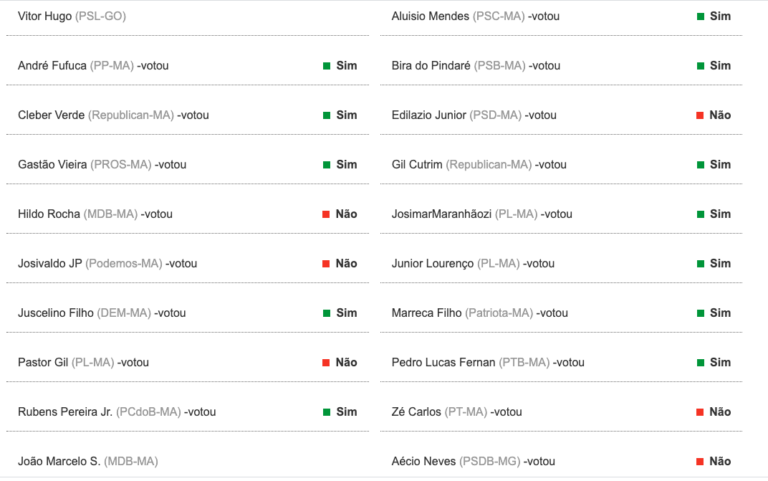
Task: Open Pedro Lucas Fernan entry
Action: point(443,362)
